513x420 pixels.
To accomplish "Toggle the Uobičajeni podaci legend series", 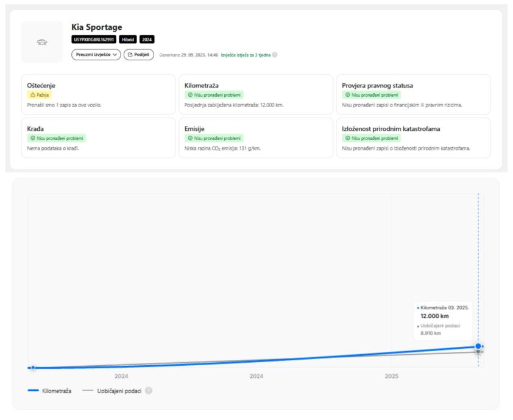I will click(x=111, y=391).
